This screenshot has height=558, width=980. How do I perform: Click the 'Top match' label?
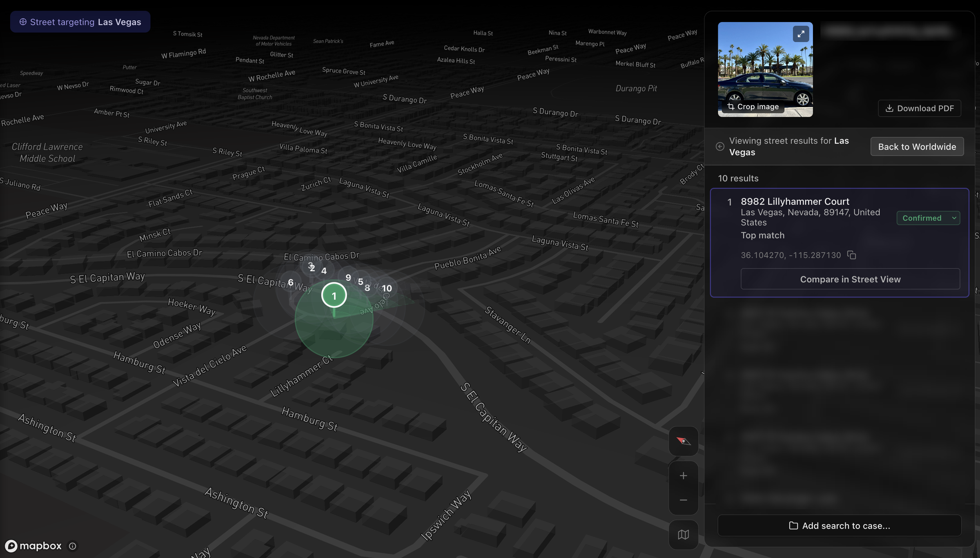point(763,235)
